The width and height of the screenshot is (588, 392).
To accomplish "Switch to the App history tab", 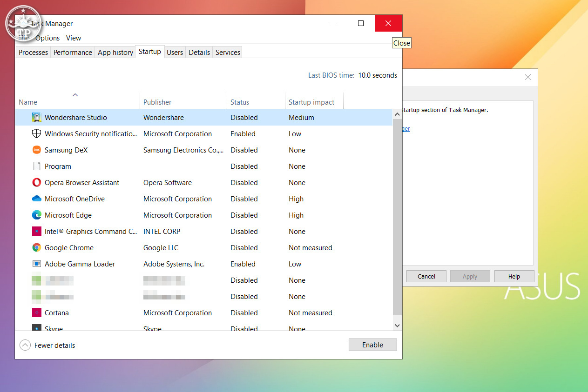I will point(115,53).
